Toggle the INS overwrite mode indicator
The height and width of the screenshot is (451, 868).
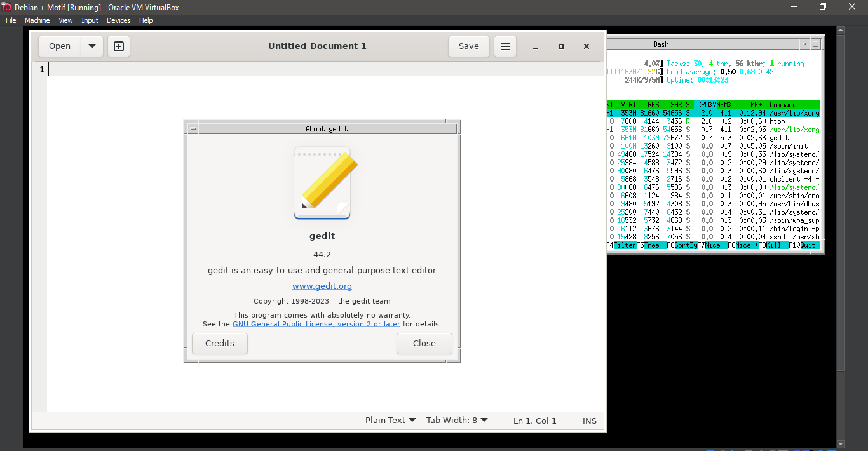pyautogui.click(x=589, y=420)
